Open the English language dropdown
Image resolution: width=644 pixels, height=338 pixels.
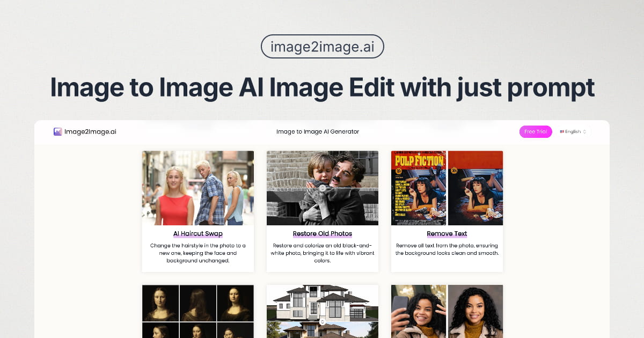click(572, 131)
